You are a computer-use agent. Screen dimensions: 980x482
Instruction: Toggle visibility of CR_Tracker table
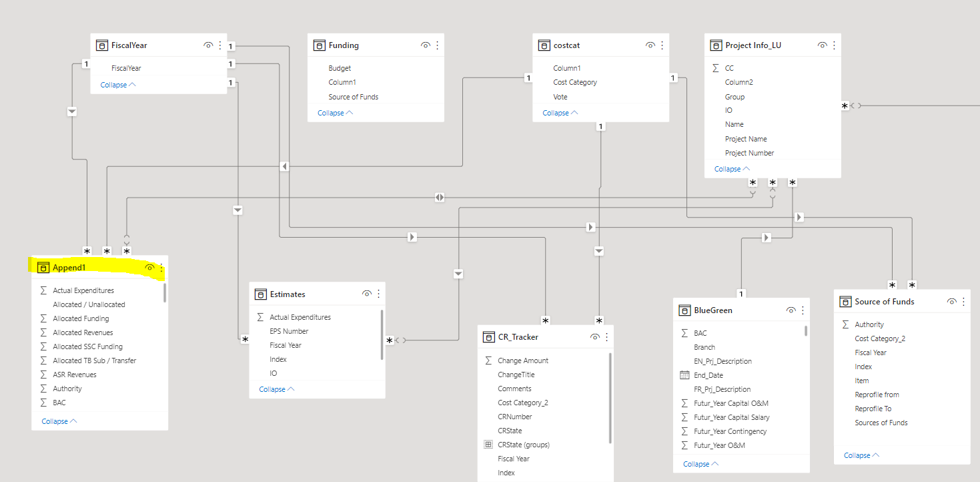tap(595, 337)
